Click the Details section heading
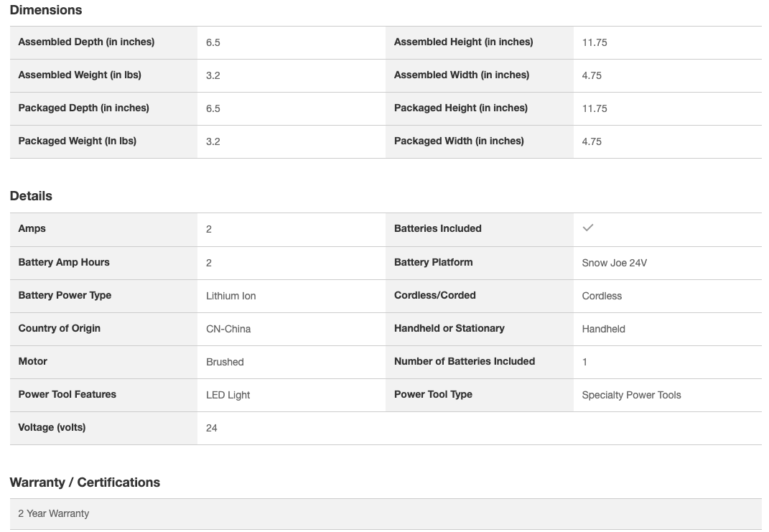 (x=31, y=196)
